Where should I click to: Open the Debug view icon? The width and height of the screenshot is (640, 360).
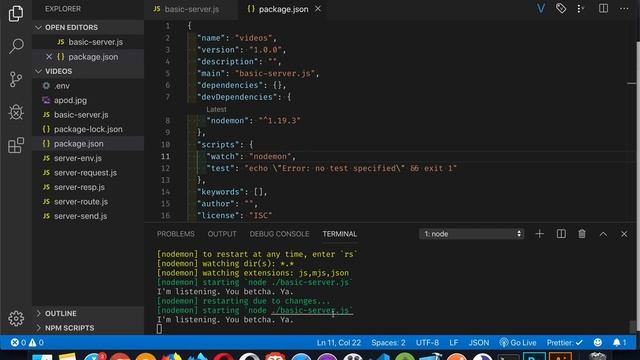coord(16,112)
